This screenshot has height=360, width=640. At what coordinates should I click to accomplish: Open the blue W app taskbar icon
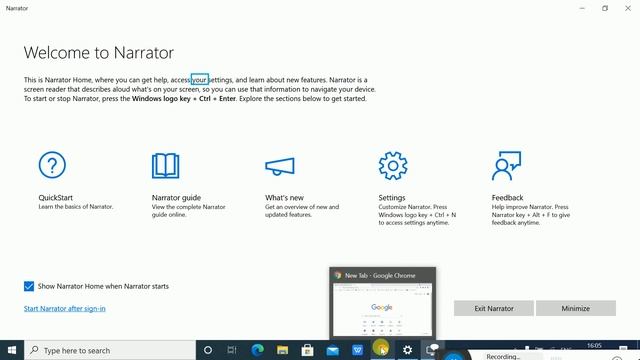(x=358, y=350)
